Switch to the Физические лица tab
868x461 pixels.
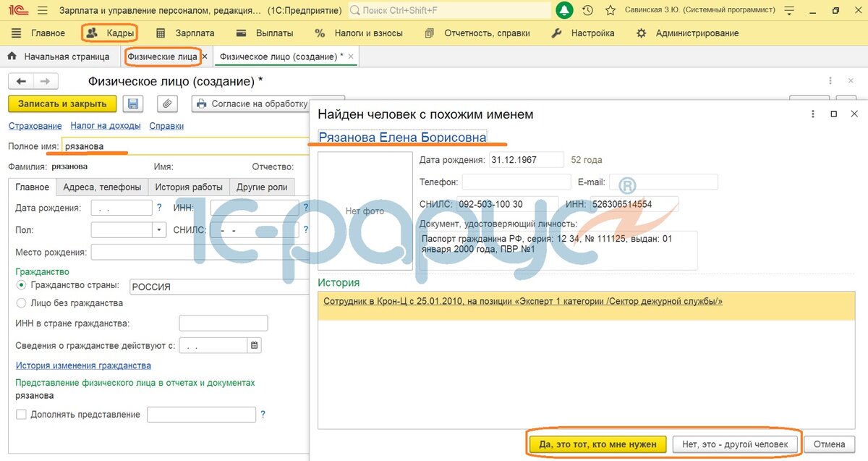pos(162,56)
